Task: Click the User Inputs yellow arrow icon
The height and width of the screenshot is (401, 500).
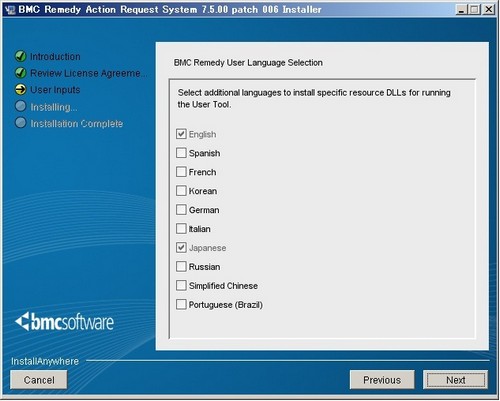Action: point(21,89)
